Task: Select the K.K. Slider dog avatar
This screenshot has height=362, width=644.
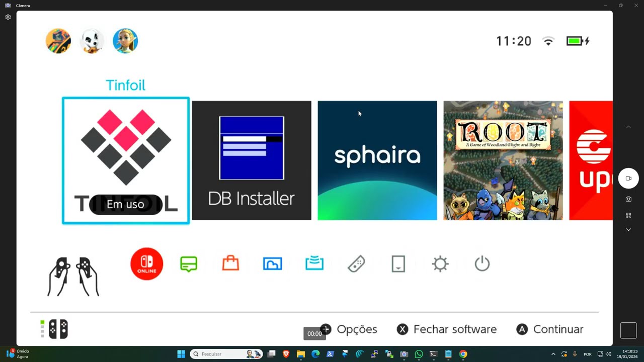Action: click(x=92, y=41)
